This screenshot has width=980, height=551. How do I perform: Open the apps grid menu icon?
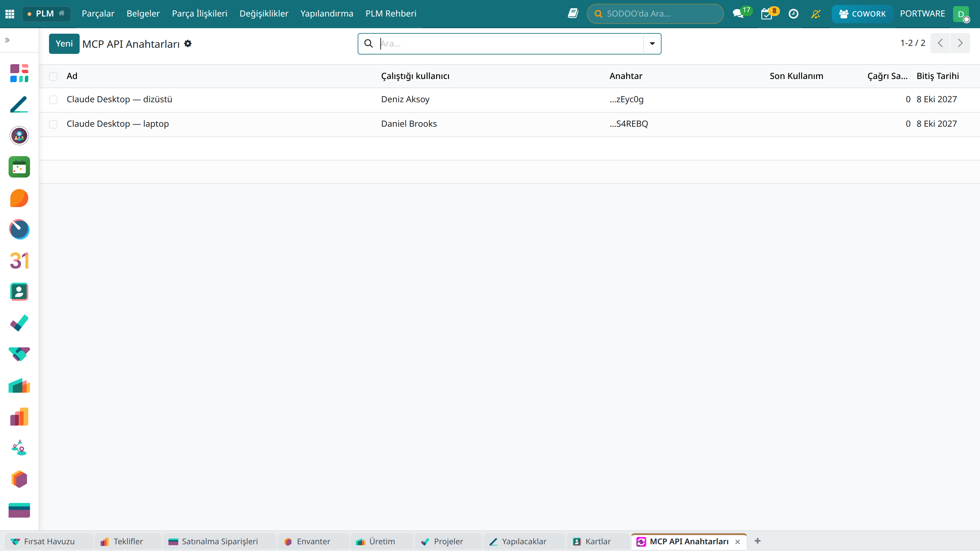coord(9,14)
